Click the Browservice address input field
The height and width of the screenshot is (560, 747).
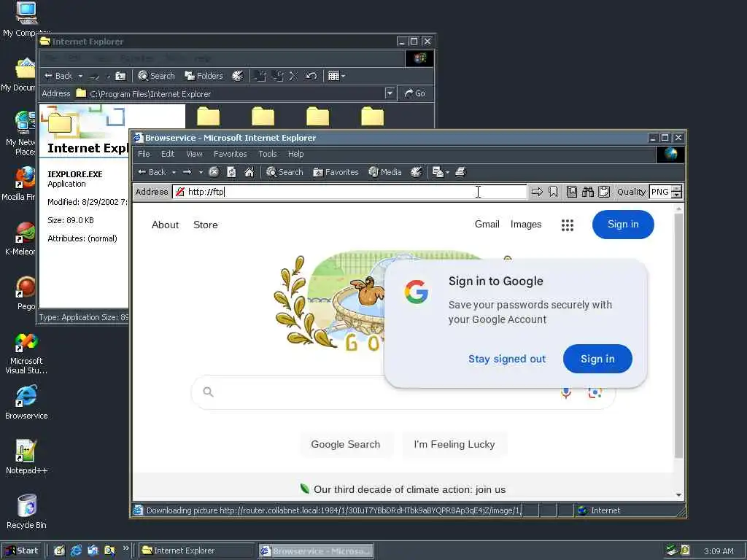pyautogui.click(x=349, y=192)
